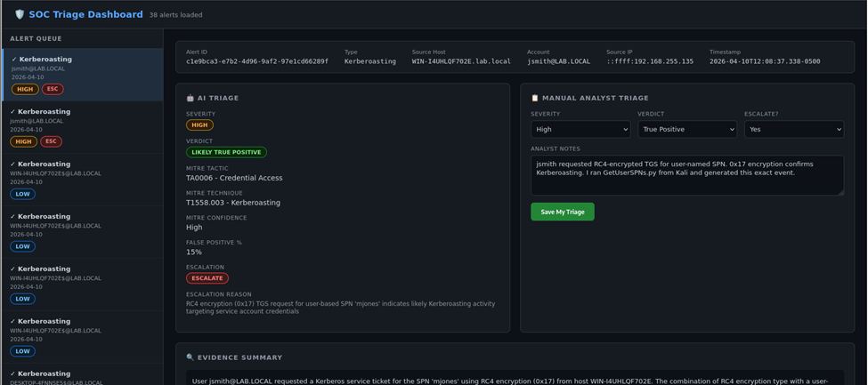Click the SOC Triage Dashboard title
Image resolution: width=868 pixels, height=385 pixels.
tap(85, 14)
